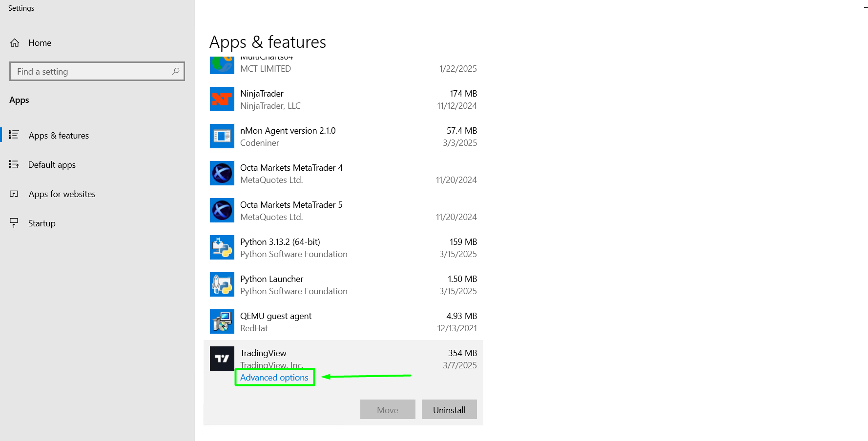Click the Home icon in sidebar
Image resolution: width=868 pixels, height=441 pixels.
(x=15, y=43)
